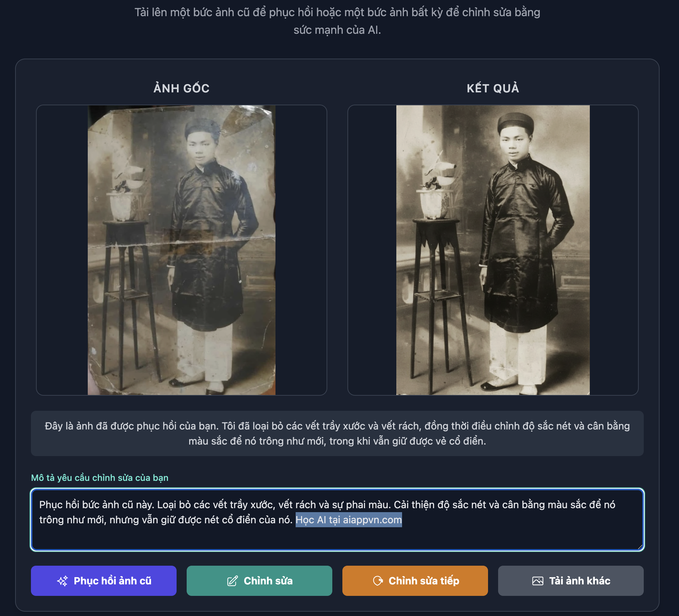Click the highlighted text Học AI tại aiappvn.com
679x616 pixels.
coord(348,520)
